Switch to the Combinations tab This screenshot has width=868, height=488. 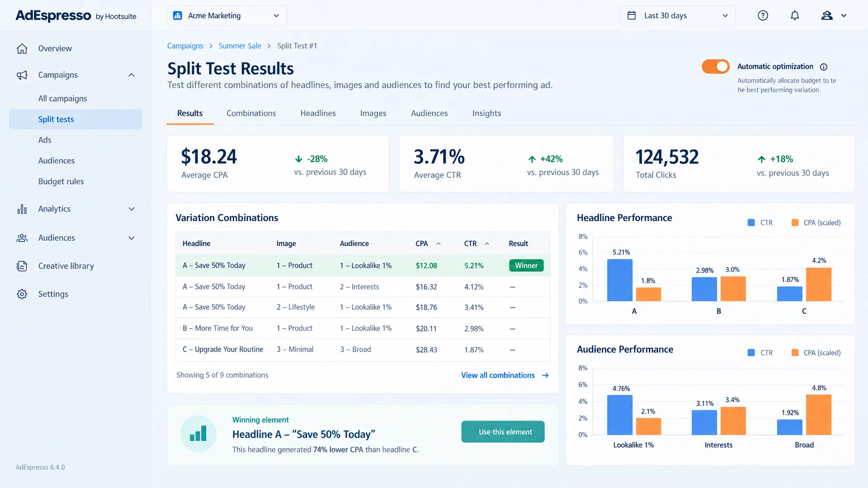[251, 114]
